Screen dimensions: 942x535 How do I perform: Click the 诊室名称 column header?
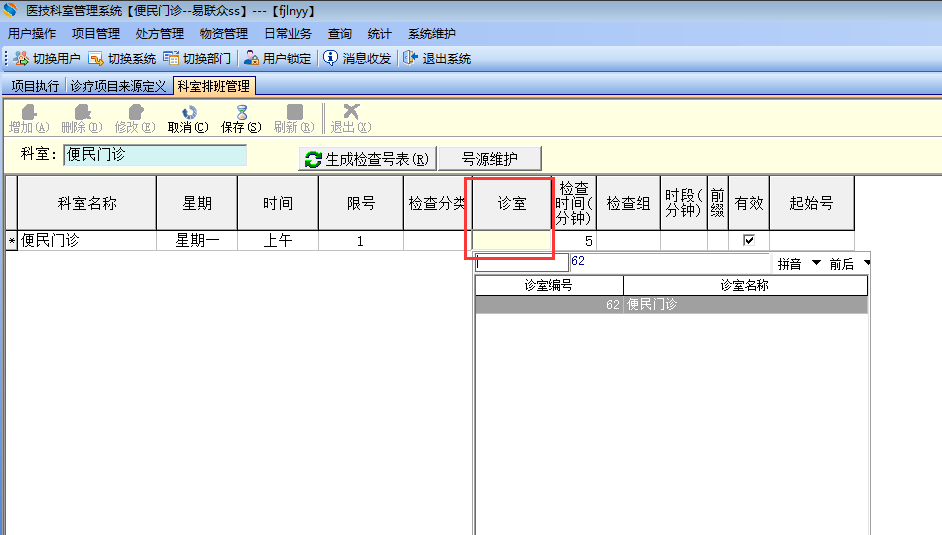(x=746, y=285)
